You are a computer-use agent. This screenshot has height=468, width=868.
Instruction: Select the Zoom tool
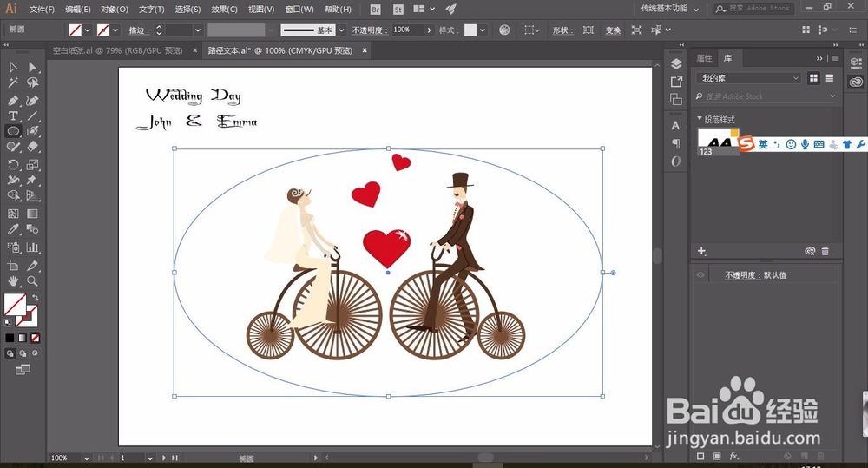tap(33, 281)
